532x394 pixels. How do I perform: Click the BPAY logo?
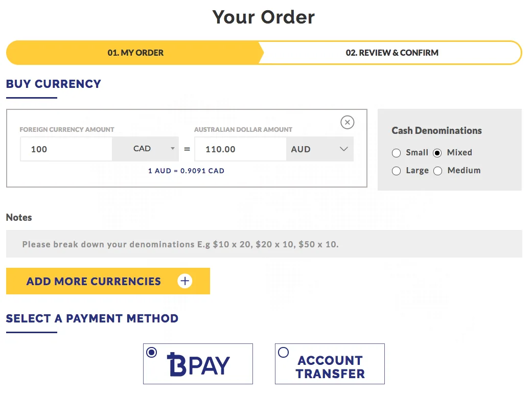198,365
